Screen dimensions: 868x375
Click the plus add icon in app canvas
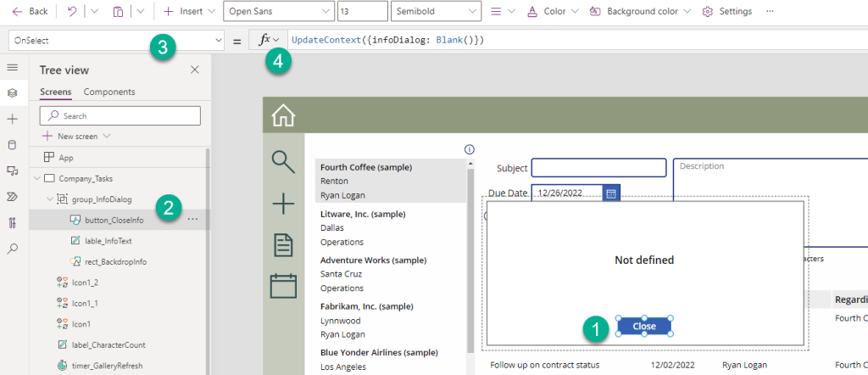283,204
